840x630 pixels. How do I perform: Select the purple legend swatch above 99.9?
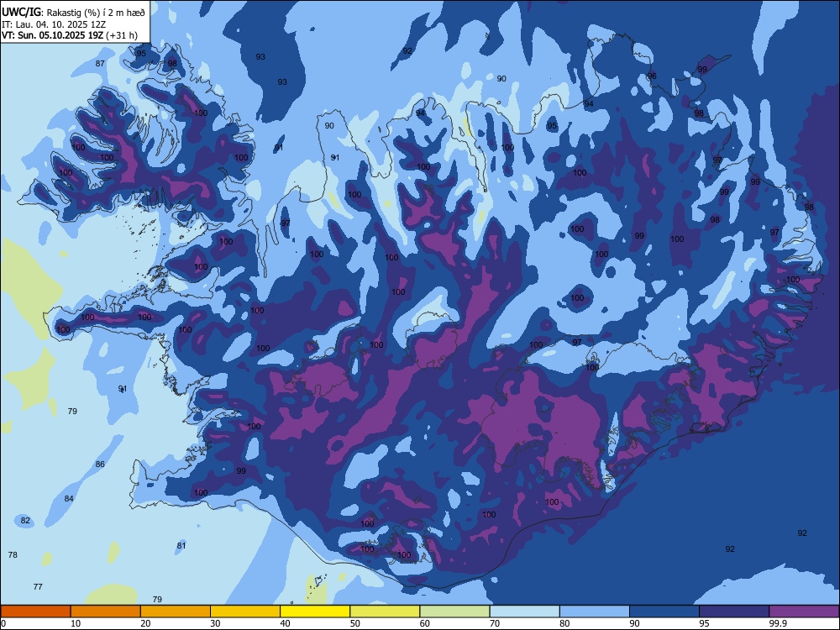pyautogui.click(x=804, y=612)
